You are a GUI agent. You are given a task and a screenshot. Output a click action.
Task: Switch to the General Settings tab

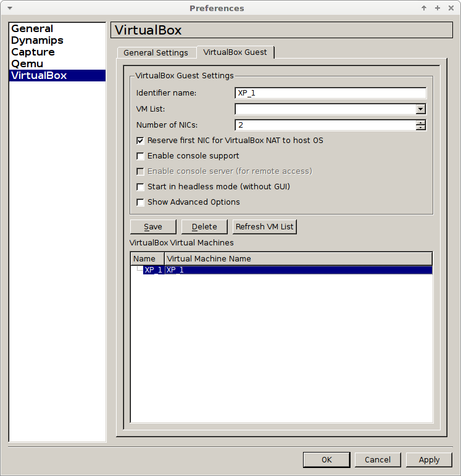156,53
